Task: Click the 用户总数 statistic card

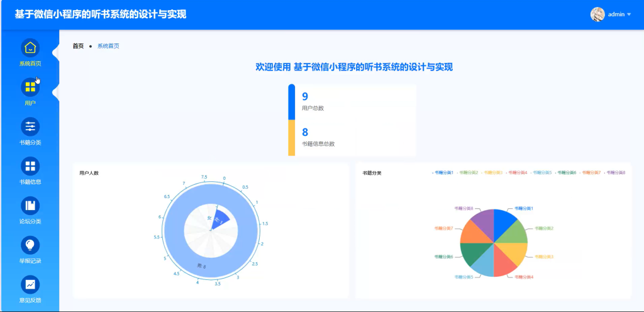Action: click(352, 102)
